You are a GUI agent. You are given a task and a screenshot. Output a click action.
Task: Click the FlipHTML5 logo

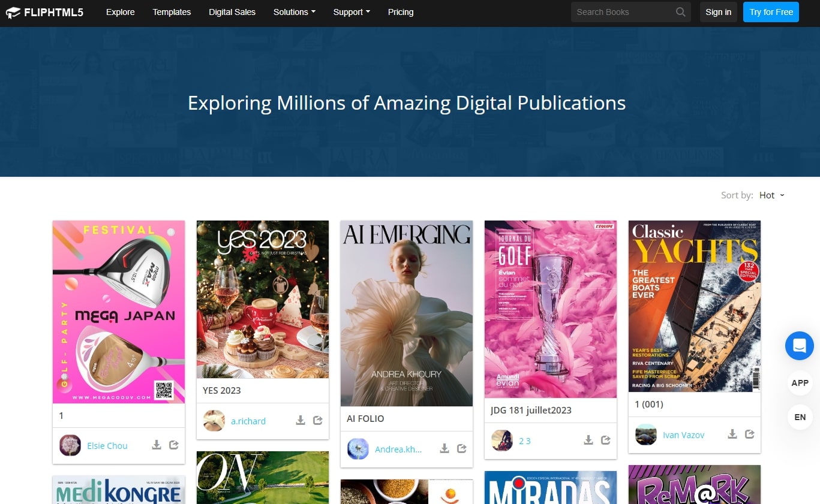[45, 12]
